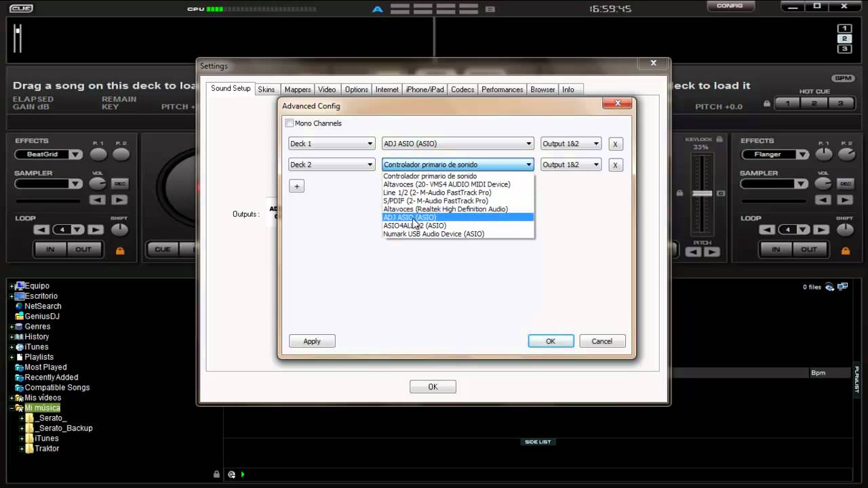The image size is (868, 488).
Task: Click left deck effect P.1 knob
Action: point(98,155)
